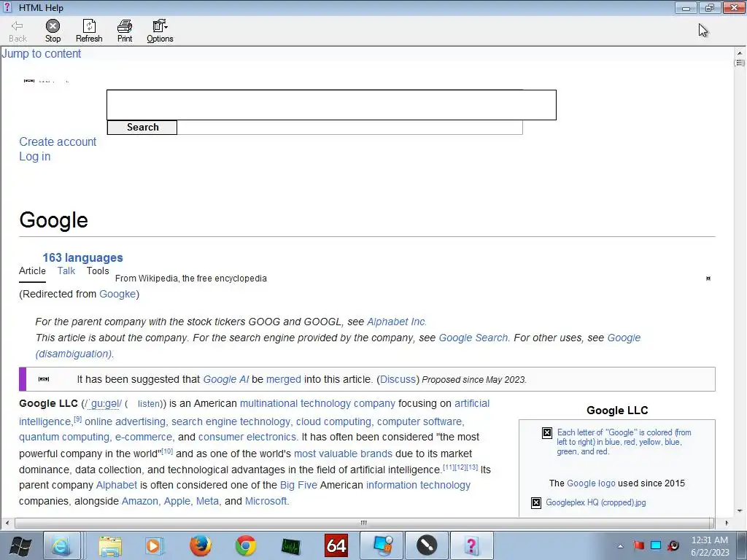The image size is (747, 560).
Task: Open the red 64 taskbar app
Action: (x=336, y=545)
